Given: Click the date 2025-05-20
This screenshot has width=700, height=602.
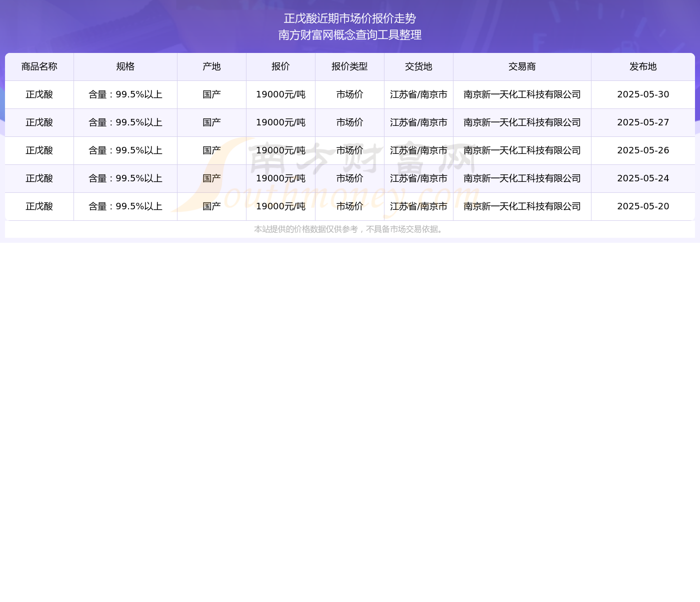Looking at the screenshot, I should (643, 206).
